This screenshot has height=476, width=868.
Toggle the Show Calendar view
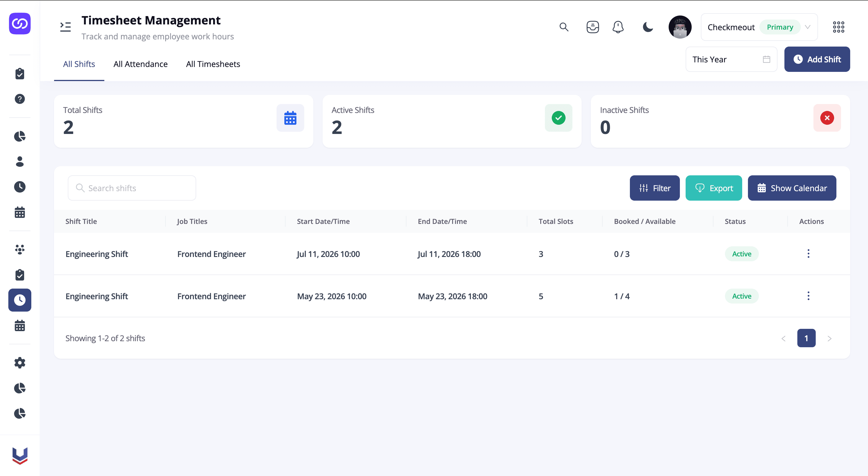[792, 188]
